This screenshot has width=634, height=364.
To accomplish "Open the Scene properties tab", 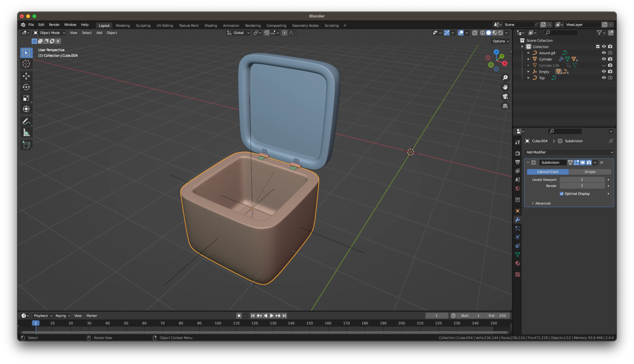I will 517,180.
